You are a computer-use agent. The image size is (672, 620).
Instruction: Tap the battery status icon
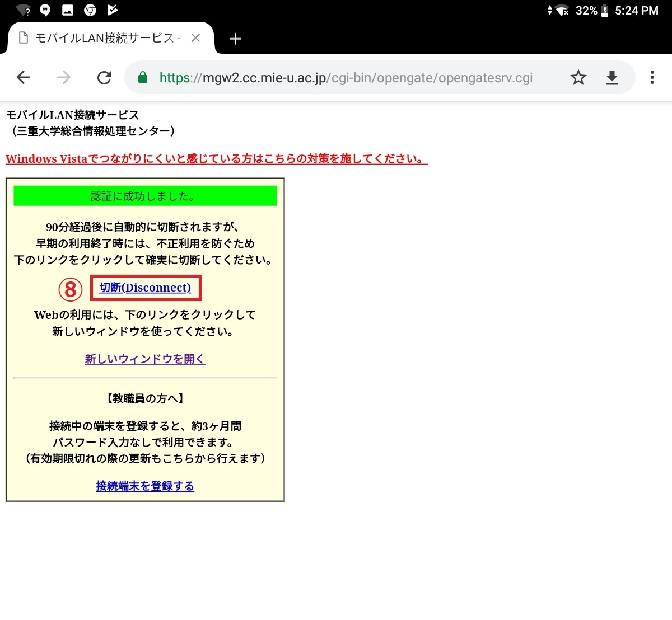[605, 11]
